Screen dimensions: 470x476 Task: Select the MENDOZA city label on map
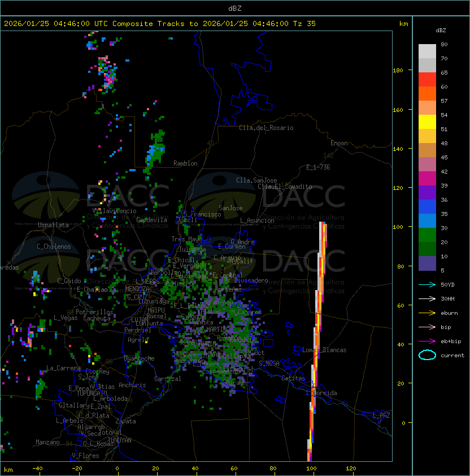[x=137, y=289]
